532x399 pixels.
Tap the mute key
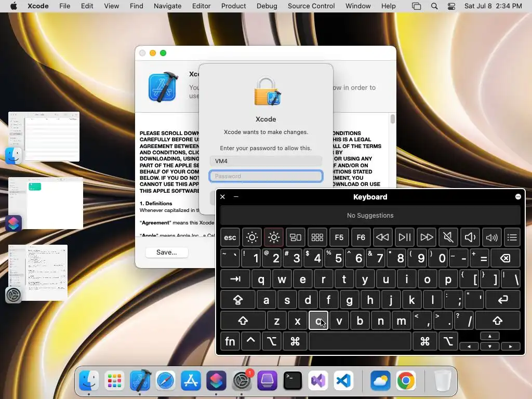pyautogui.click(x=448, y=237)
